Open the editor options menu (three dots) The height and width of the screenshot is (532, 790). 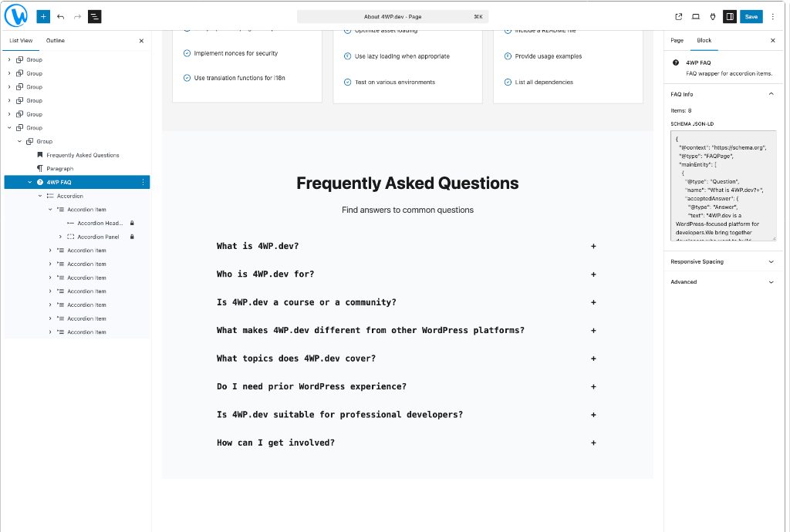coord(773,16)
